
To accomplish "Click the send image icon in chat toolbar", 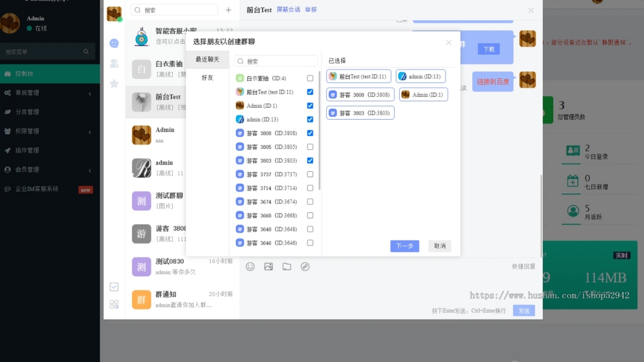I will tap(268, 267).
